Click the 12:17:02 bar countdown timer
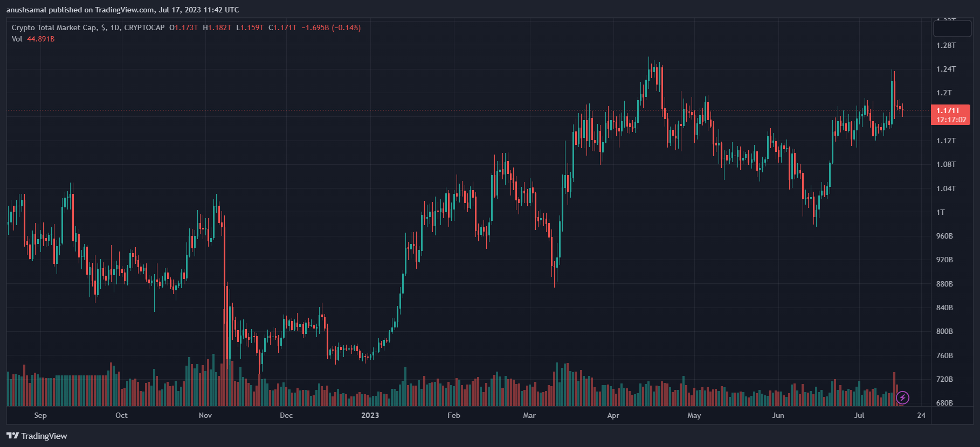The width and height of the screenshot is (980, 447). [951, 120]
